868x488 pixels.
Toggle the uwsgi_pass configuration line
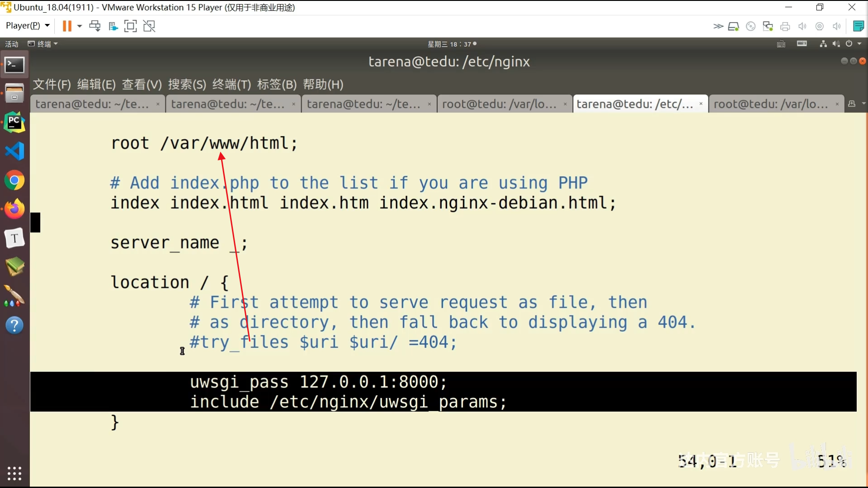coord(317,381)
